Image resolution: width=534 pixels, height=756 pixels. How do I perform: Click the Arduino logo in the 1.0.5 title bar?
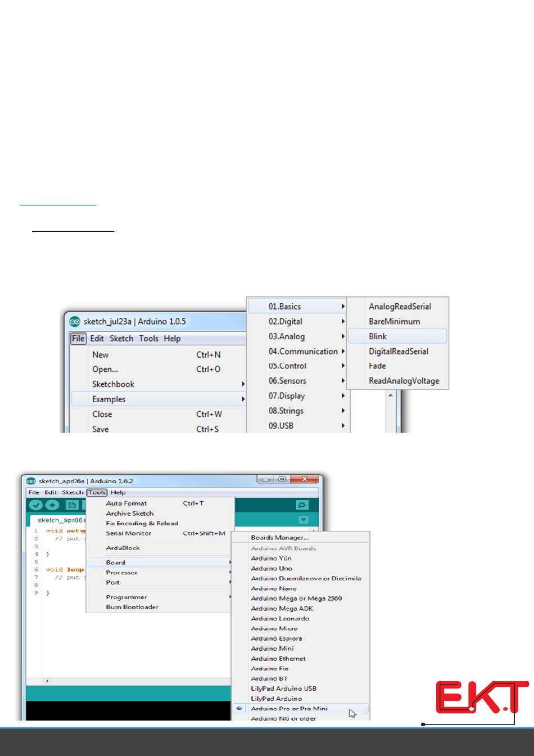(75, 322)
